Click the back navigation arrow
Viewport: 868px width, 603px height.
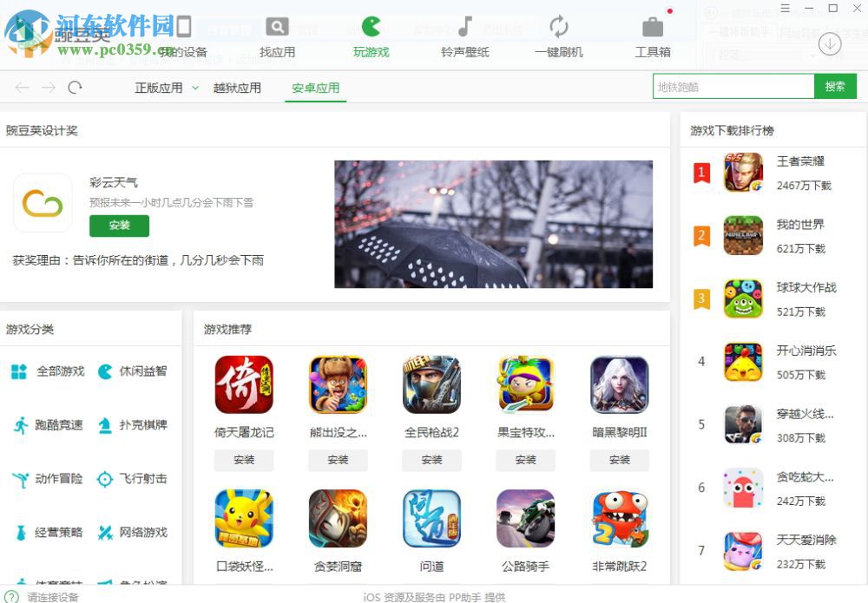click(22, 87)
